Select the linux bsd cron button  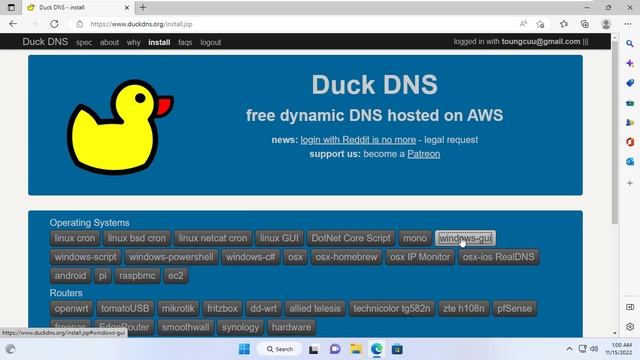137,238
